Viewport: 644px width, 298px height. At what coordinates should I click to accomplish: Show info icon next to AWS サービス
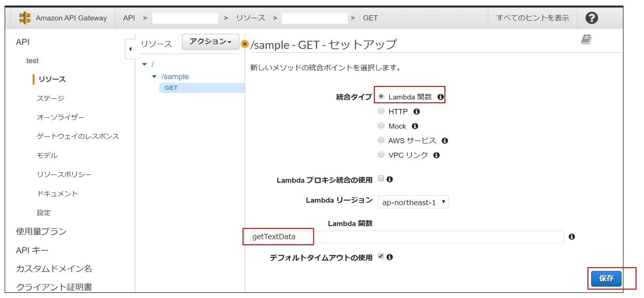444,141
